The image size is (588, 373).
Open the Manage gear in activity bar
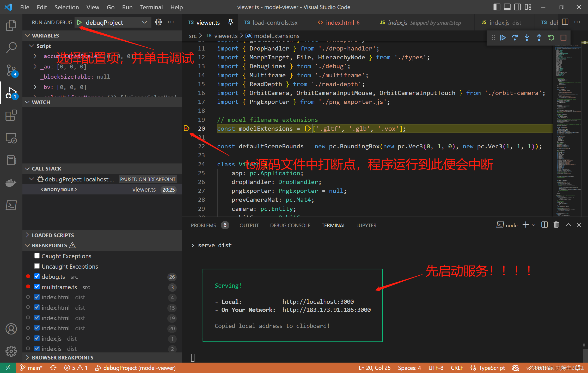click(x=11, y=351)
